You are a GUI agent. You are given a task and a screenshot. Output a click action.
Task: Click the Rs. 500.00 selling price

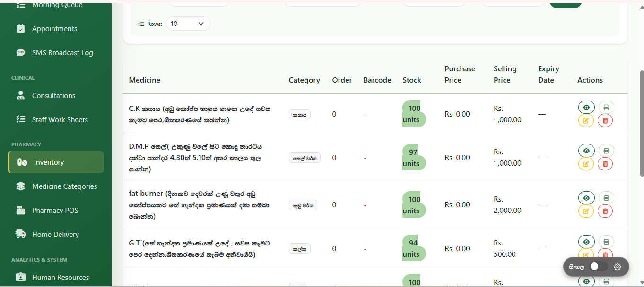tap(505, 249)
